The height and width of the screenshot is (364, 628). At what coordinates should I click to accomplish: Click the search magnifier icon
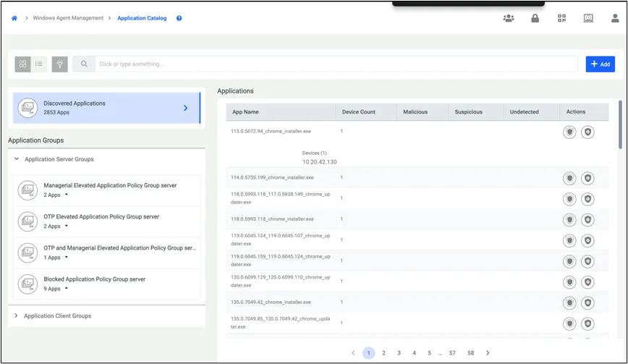click(x=84, y=64)
